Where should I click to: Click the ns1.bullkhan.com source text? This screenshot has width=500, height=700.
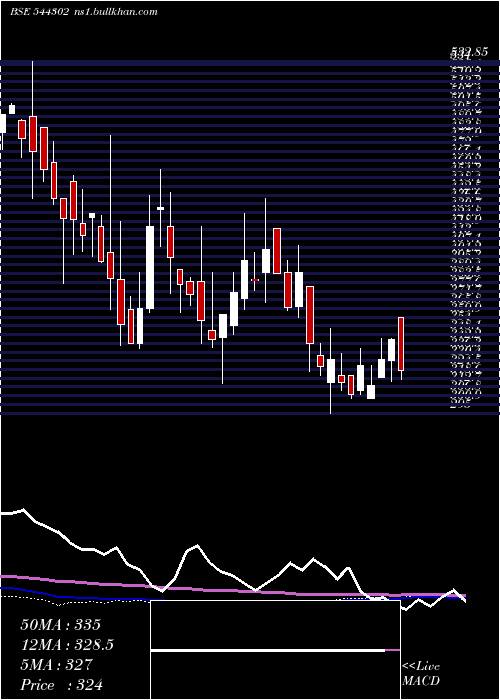pos(115,12)
